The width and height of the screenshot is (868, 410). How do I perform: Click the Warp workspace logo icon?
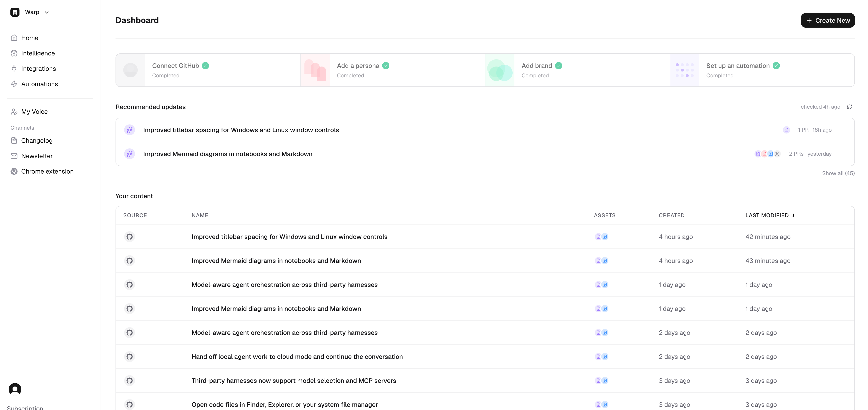(15, 12)
